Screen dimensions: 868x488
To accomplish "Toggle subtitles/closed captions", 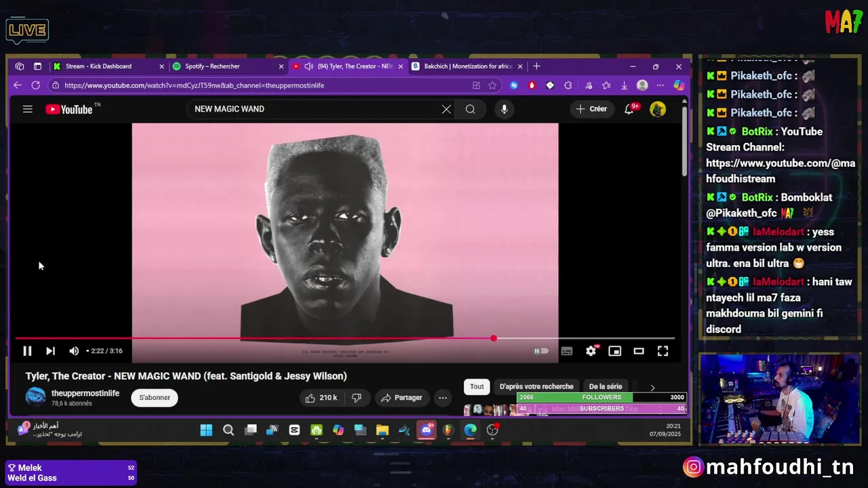I will (x=567, y=351).
